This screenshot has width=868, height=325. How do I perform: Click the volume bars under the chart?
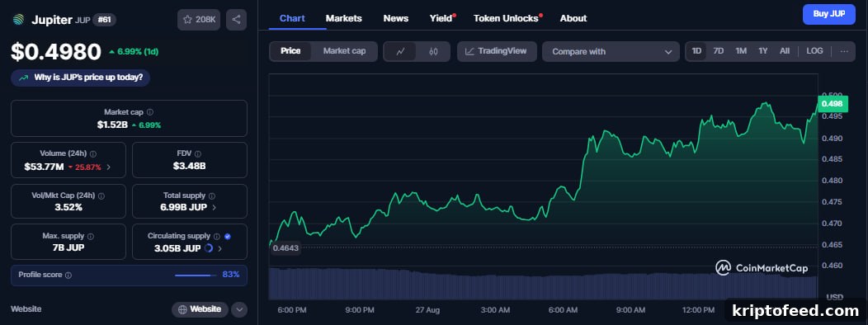click(x=543, y=284)
